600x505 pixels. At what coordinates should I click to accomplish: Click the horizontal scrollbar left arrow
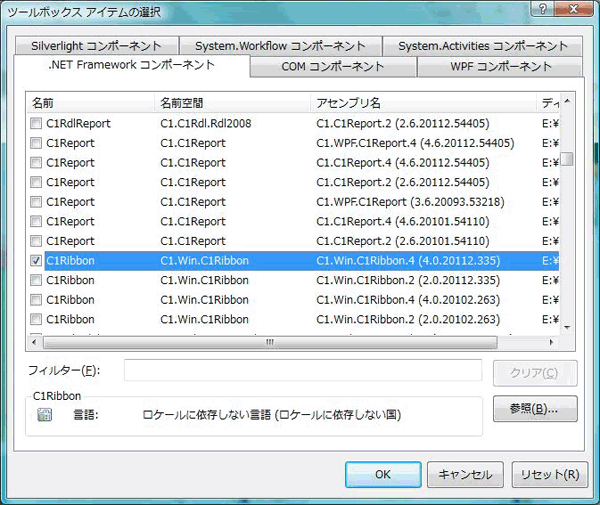[x=34, y=342]
